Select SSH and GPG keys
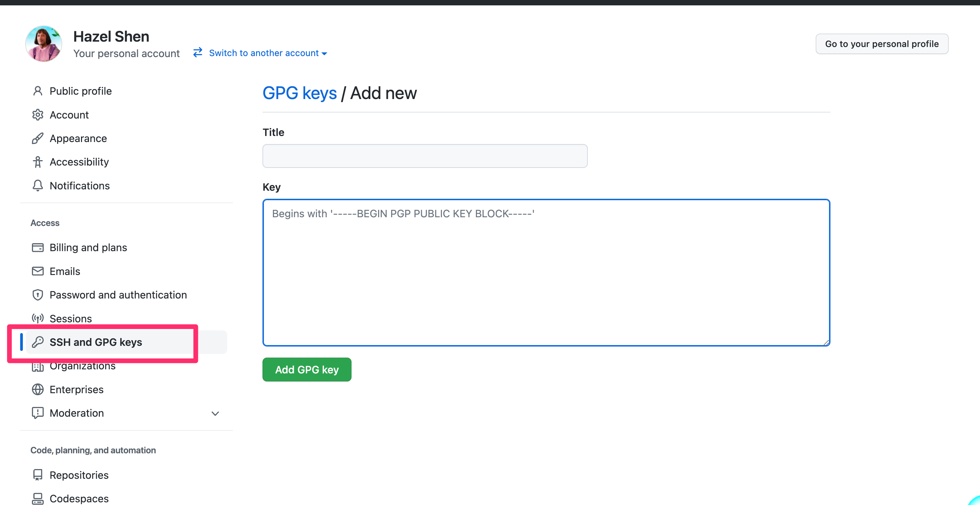Viewport: 980px width, 505px height. [x=126, y=342]
